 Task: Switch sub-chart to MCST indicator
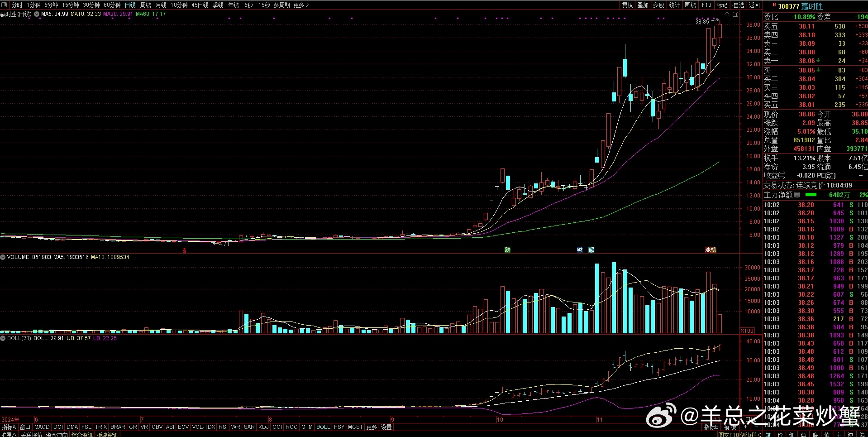[x=355, y=427]
